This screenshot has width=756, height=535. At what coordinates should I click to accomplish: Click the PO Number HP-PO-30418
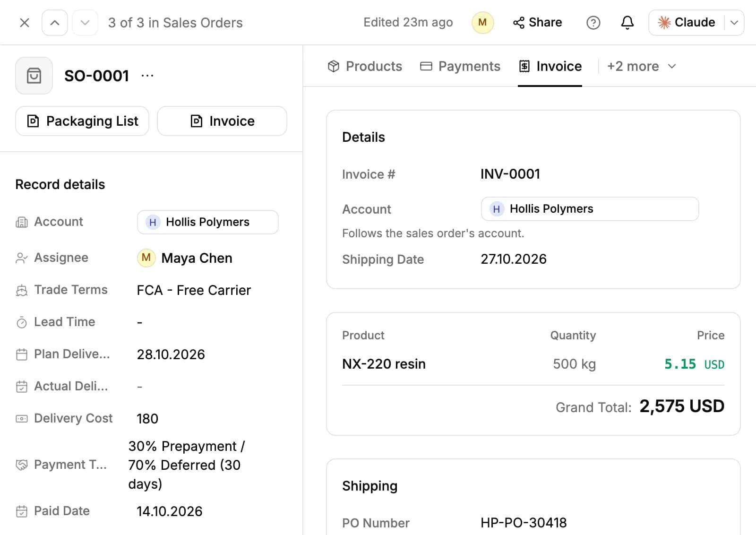click(x=524, y=523)
